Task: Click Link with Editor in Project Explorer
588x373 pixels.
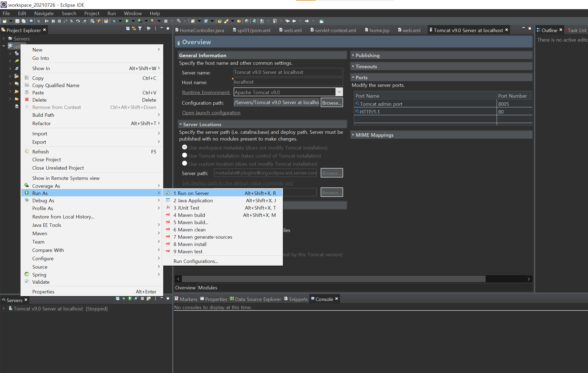Action: 134,29
